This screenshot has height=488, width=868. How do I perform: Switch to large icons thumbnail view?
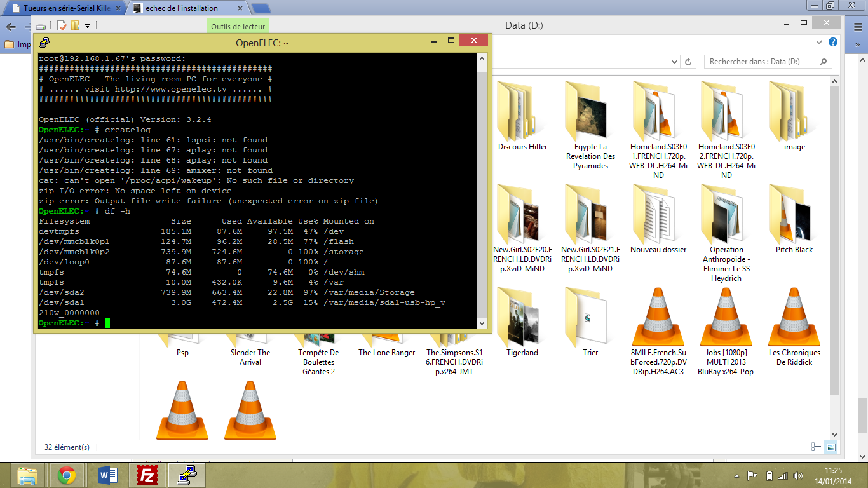click(831, 447)
